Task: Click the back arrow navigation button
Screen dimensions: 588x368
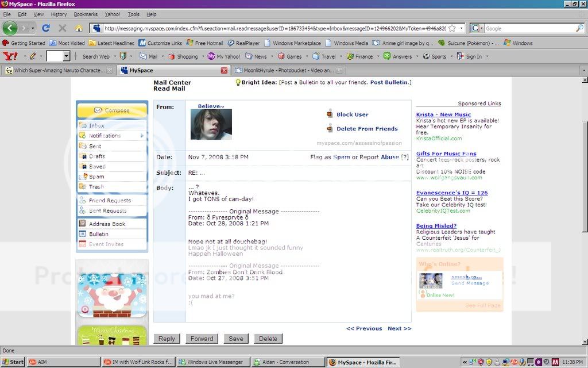Action: pos(10,28)
